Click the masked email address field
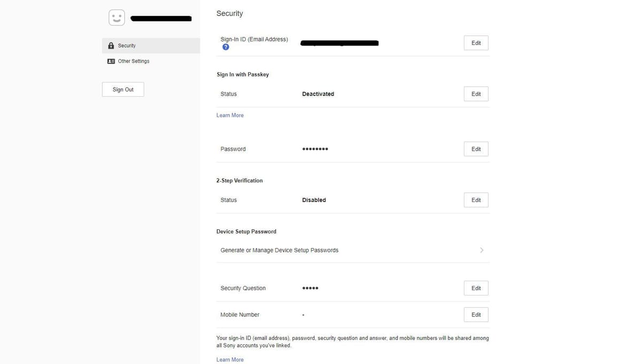642x364 pixels. pos(339,43)
